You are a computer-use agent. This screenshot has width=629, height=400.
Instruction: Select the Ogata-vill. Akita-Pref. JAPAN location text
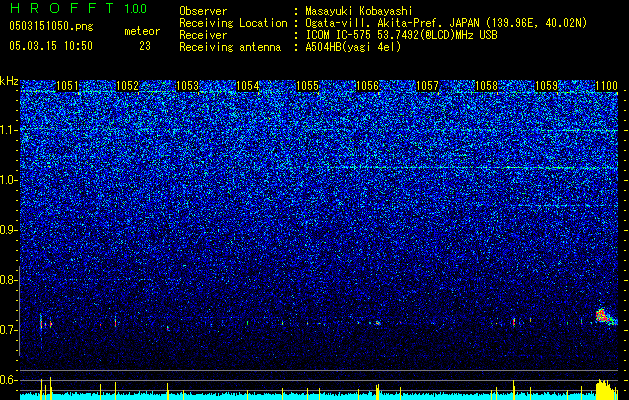[446, 23]
